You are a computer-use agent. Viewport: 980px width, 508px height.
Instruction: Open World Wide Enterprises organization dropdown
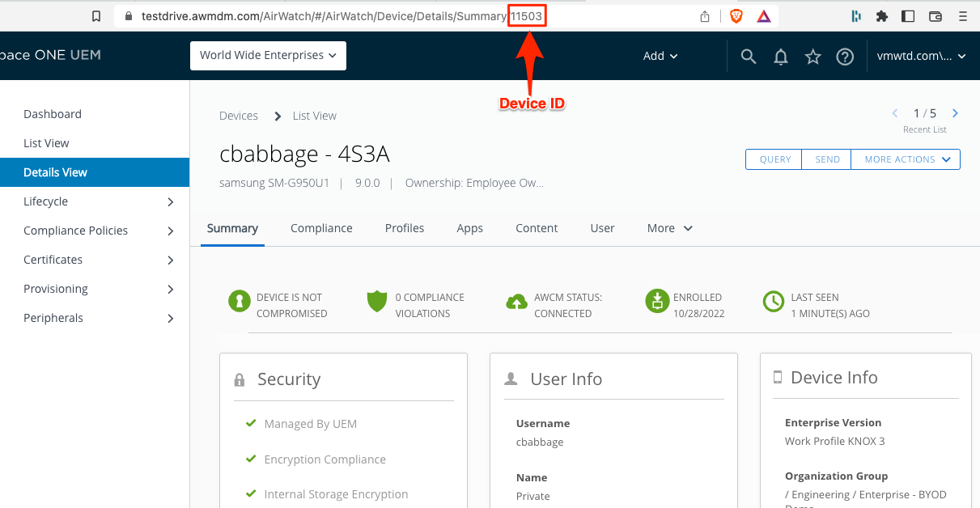(x=268, y=56)
